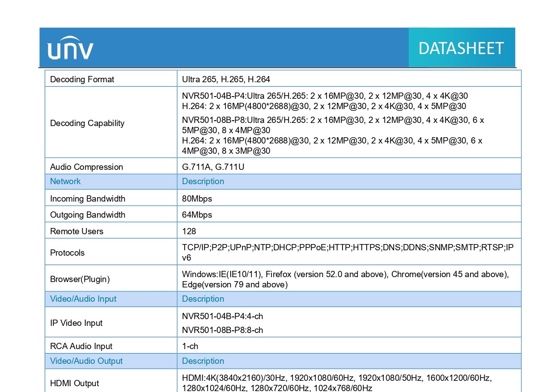Select the "RCA Audio Input" label

click(x=81, y=346)
